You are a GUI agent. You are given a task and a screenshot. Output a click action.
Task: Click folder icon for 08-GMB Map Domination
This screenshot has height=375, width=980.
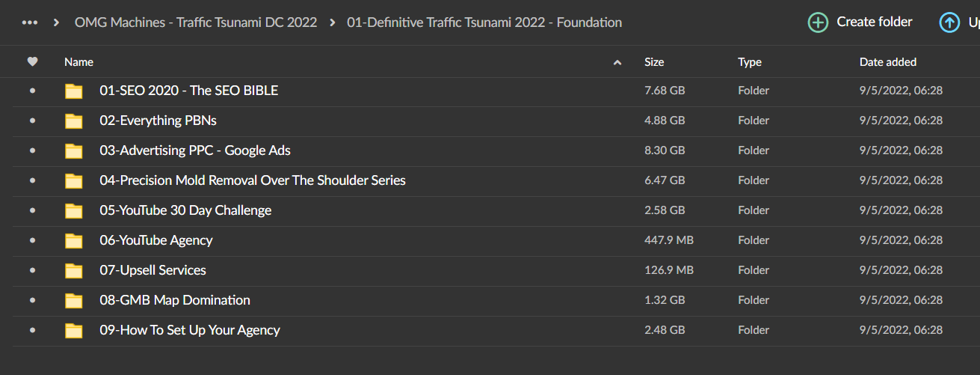(x=73, y=300)
